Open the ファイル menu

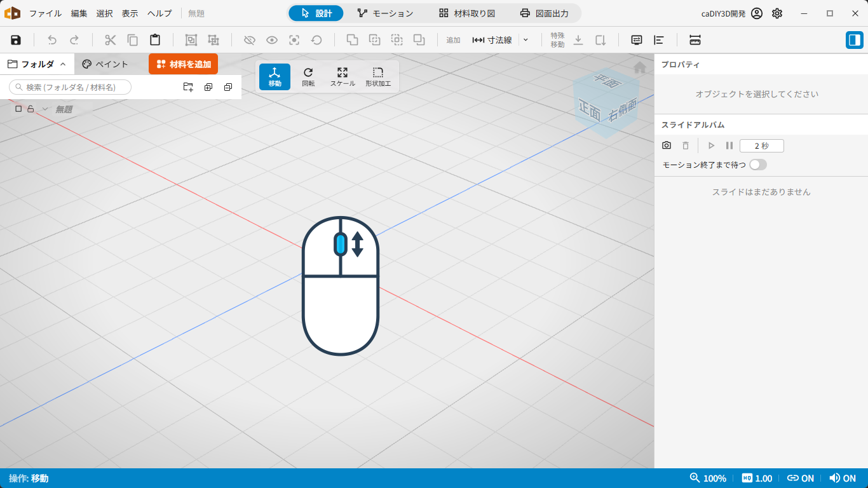[x=46, y=13]
